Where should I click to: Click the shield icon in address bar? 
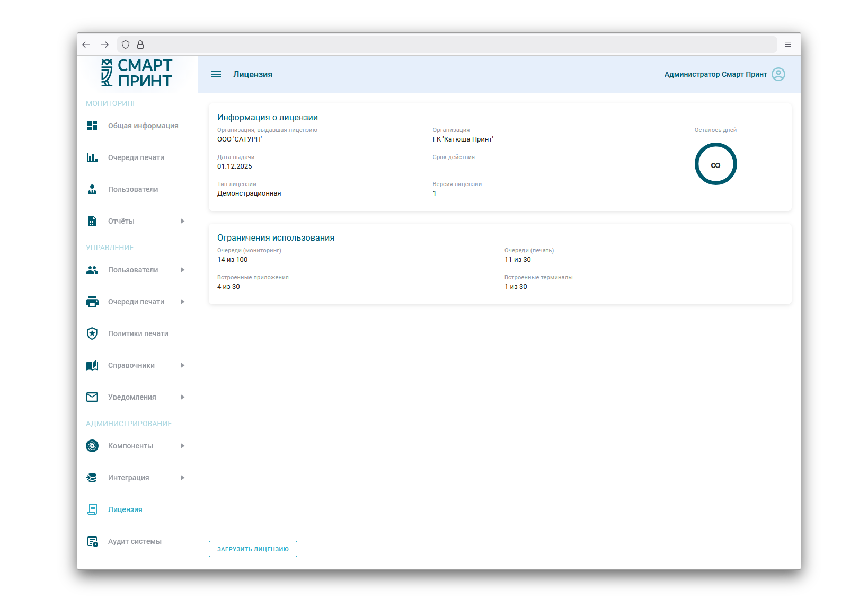[x=126, y=45]
